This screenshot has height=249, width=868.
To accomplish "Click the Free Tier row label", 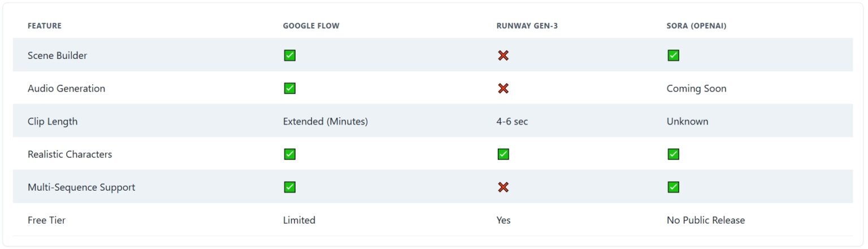I will point(46,220).
